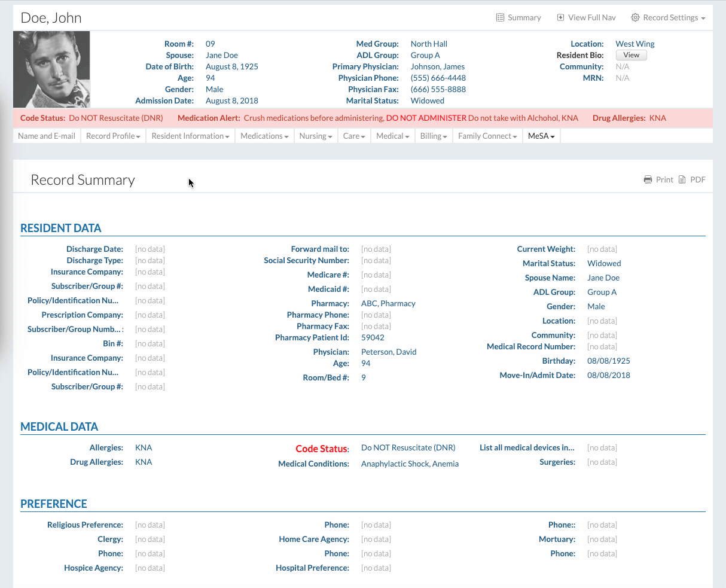The image size is (726, 588).
Task: Open the Billing menu
Action: click(x=433, y=136)
